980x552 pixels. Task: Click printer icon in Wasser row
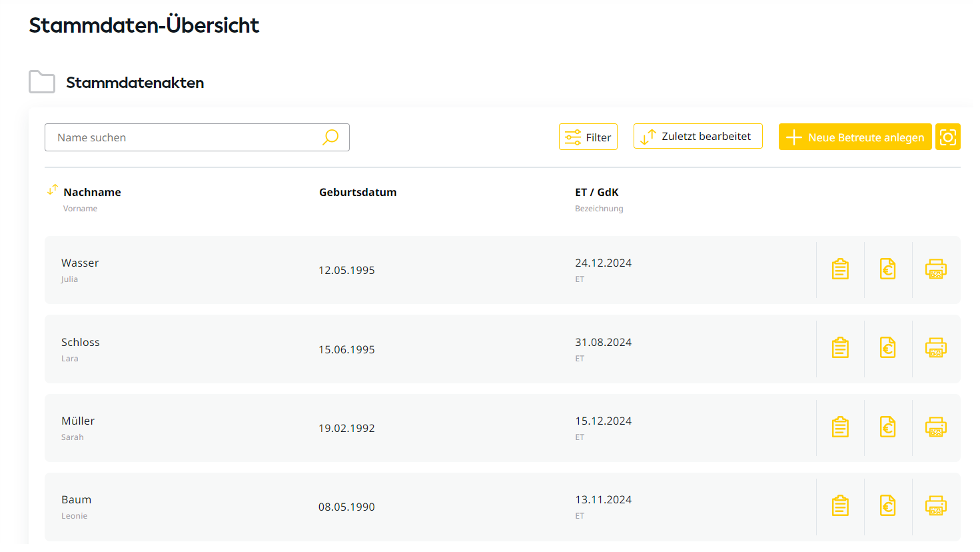(x=935, y=269)
